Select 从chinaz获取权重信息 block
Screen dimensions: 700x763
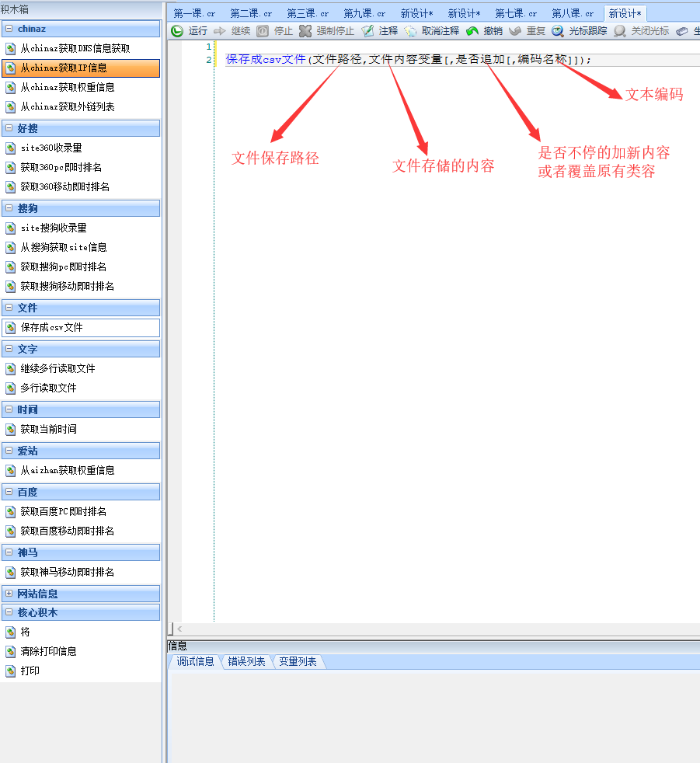tap(68, 88)
